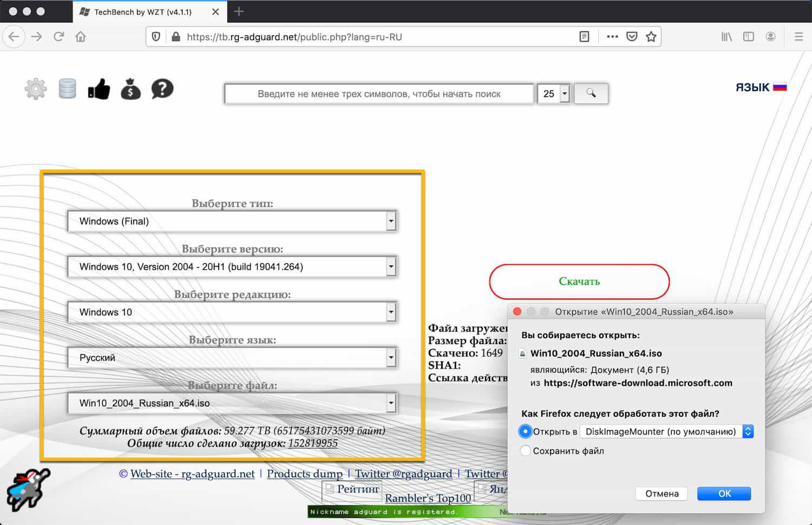Click the download count 152819955 link
812x525 pixels.
point(313,443)
